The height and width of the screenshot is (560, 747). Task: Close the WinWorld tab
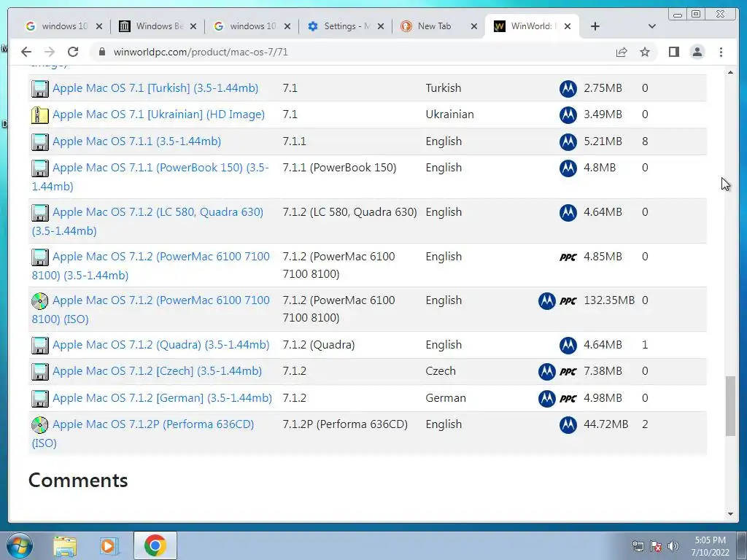click(x=568, y=27)
